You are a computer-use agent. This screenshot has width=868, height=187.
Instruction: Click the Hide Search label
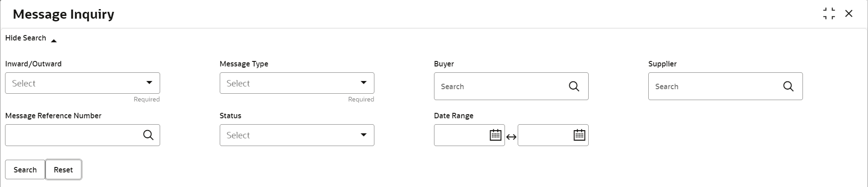coord(25,38)
